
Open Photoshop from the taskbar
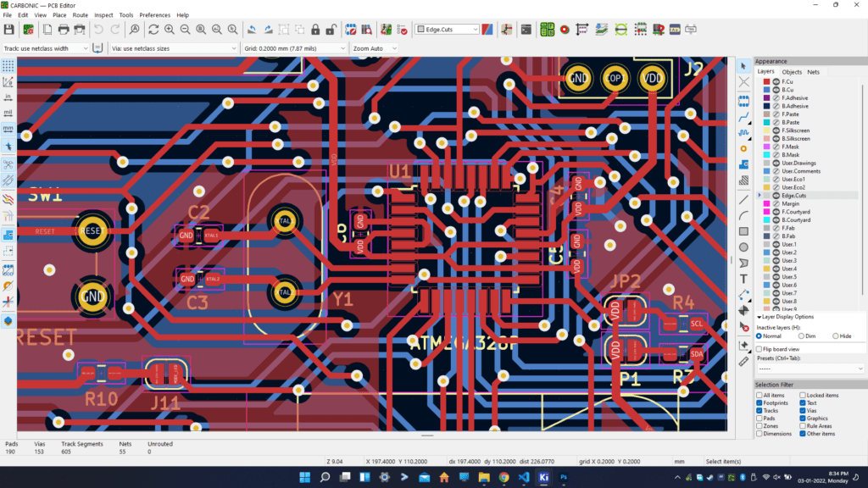564,477
